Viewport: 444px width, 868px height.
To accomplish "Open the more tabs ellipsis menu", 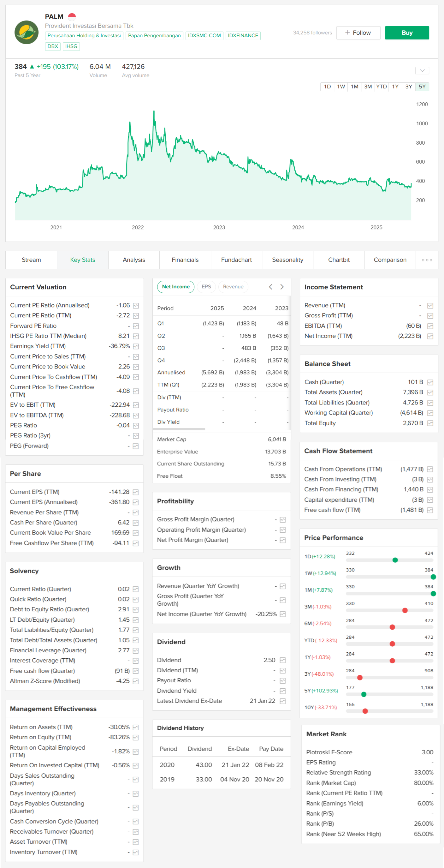I will (x=427, y=260).
